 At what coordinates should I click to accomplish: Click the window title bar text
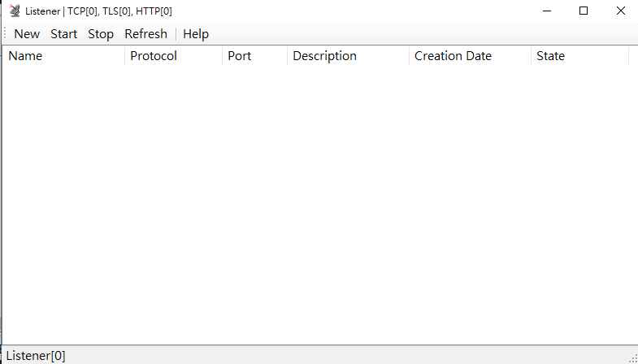(98, 11)
